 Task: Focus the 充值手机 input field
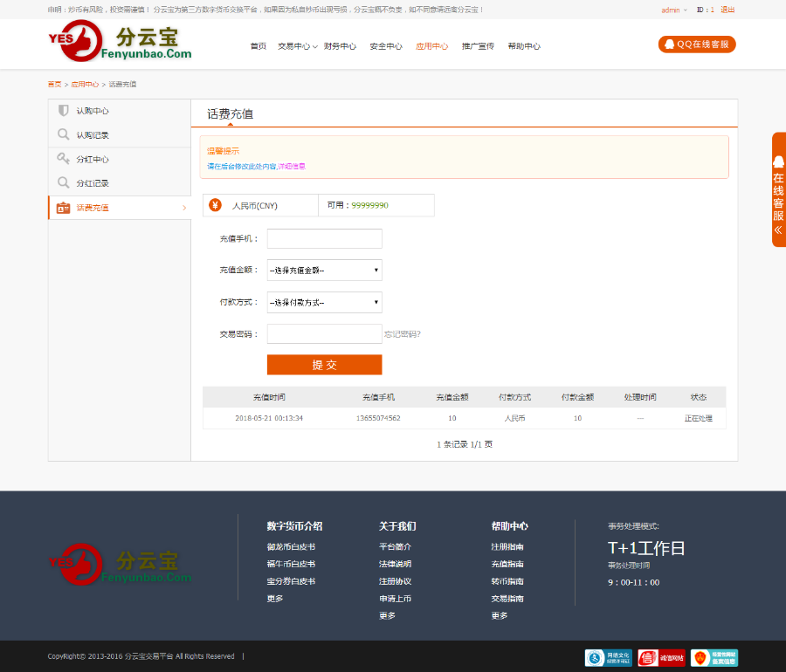(x=324, y=238)
